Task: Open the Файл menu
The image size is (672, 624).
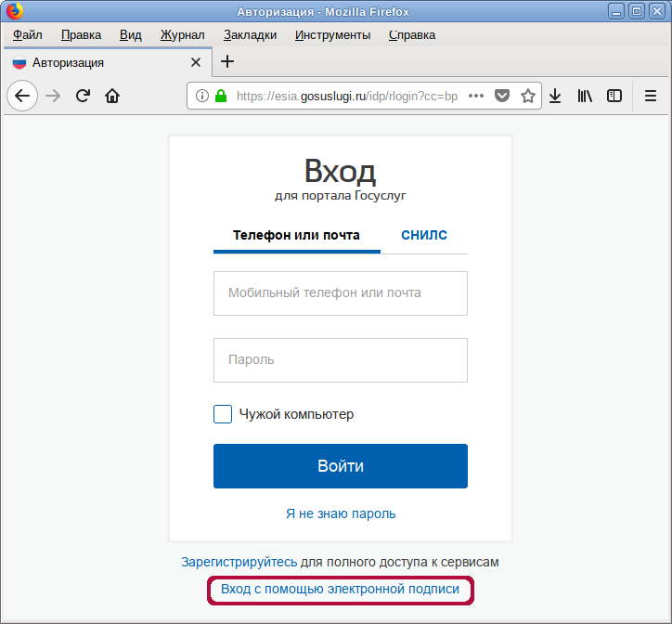Action: click(28, 34)
